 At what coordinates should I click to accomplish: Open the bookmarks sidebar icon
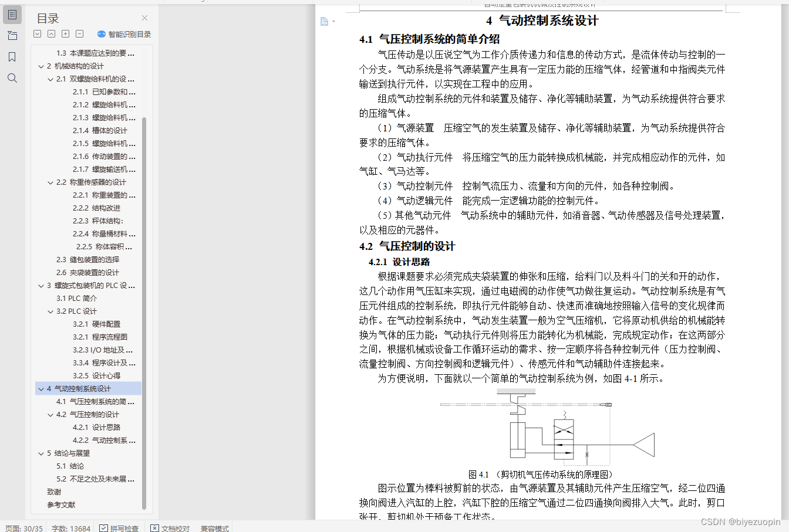12,57
